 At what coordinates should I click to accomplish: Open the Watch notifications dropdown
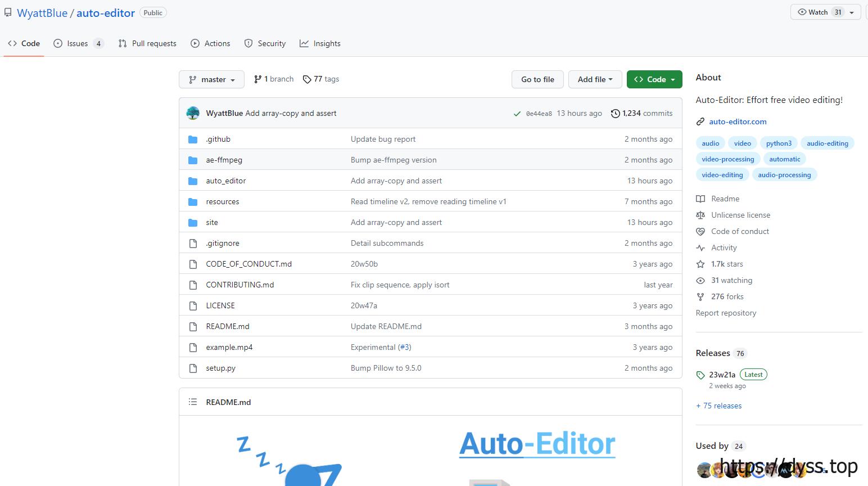click(825, 12)
